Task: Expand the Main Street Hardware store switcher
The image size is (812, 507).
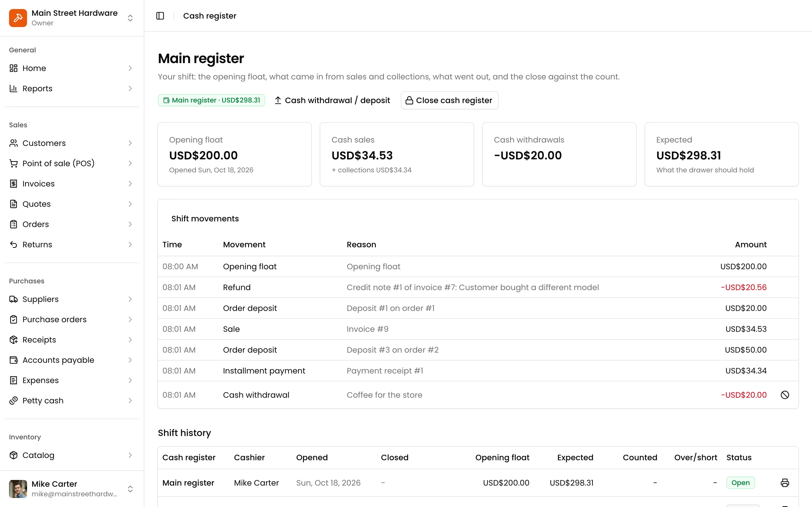Action: pyautogui.click(x=130, y=18)
